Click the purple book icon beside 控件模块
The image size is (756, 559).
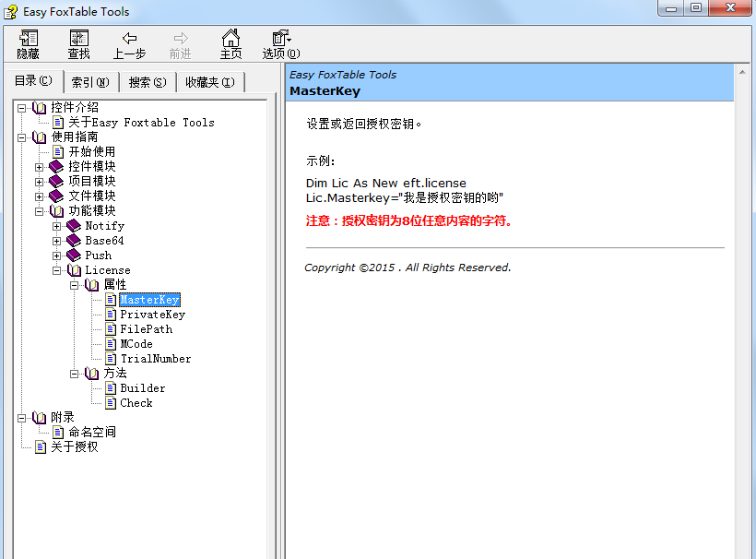tap(56, 167)
